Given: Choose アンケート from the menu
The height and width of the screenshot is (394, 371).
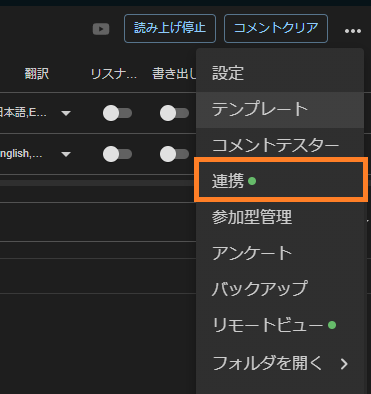Looking at the screenshot, I should (280, 253).
